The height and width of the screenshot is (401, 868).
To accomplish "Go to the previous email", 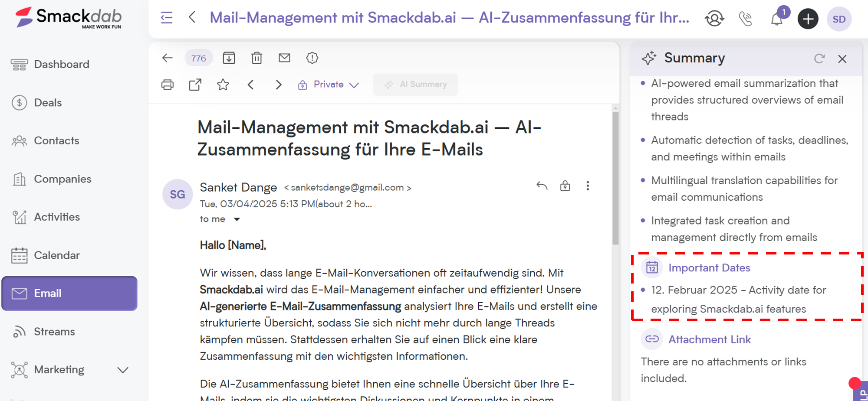I will [250, 85].
